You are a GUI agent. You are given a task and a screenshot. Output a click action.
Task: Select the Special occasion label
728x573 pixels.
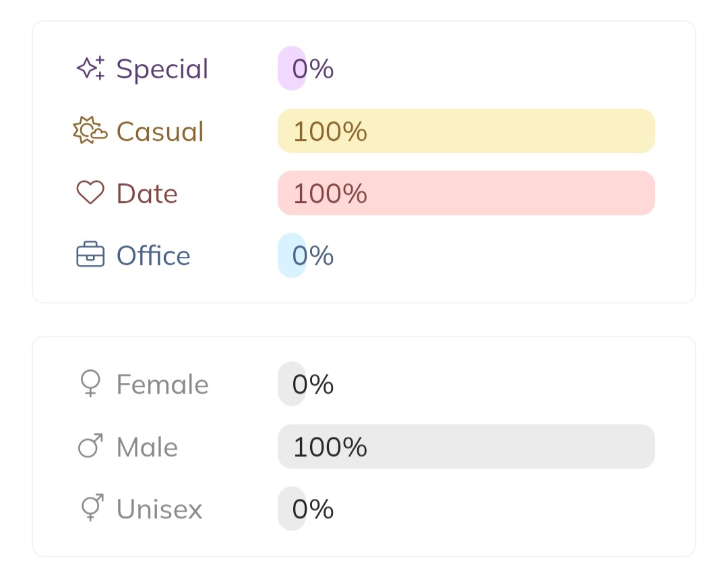point(162,69)
